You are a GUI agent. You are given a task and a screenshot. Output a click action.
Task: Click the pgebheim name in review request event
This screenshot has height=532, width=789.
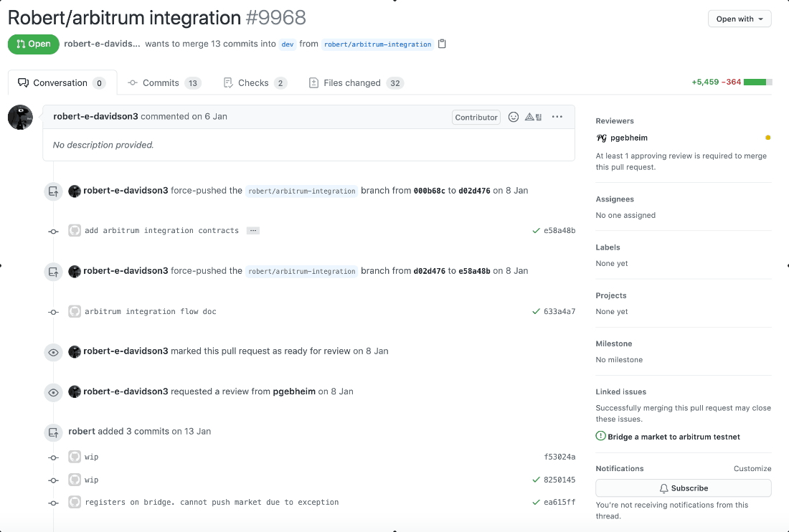point(294,391)
